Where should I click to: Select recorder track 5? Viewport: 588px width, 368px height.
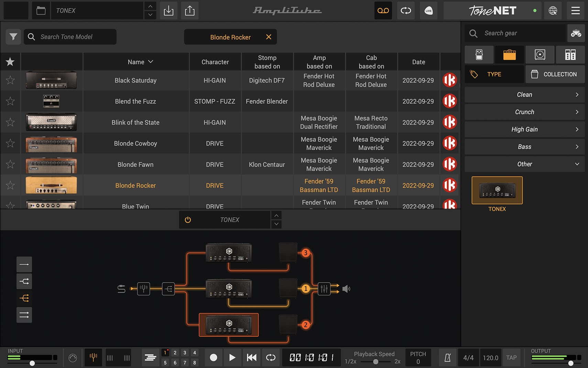165,362
